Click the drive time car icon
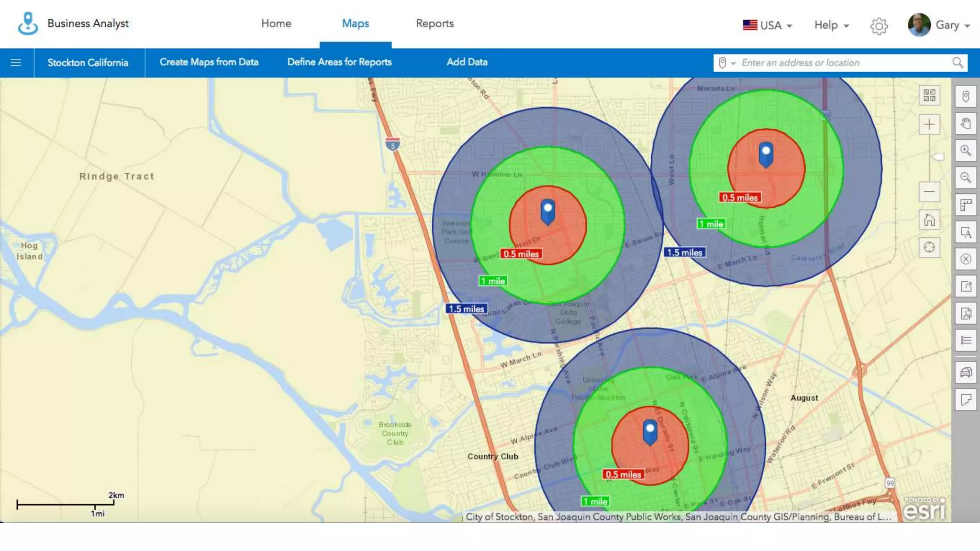The image size is (980, 551). (x=966, y=372)
